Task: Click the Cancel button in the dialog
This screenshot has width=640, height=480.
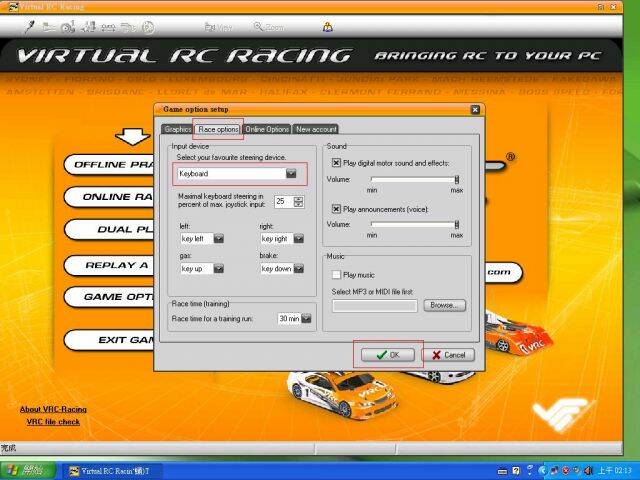Action: coord(448,355)
